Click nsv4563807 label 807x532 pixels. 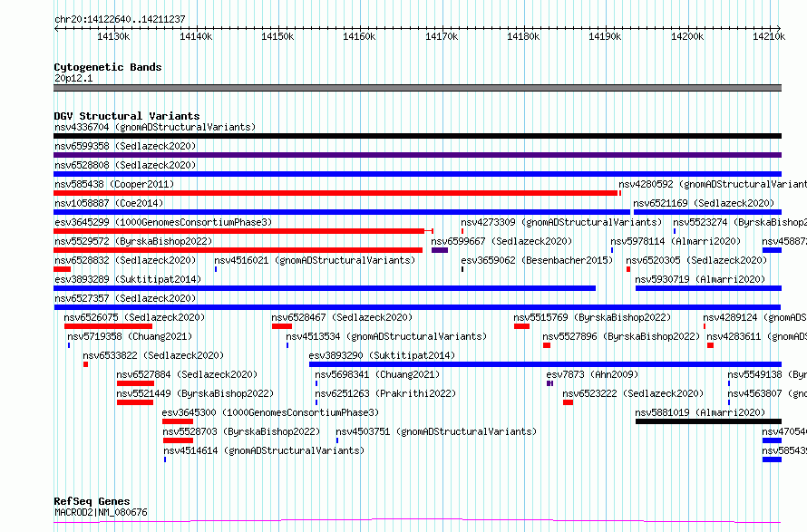click(767, 393)
